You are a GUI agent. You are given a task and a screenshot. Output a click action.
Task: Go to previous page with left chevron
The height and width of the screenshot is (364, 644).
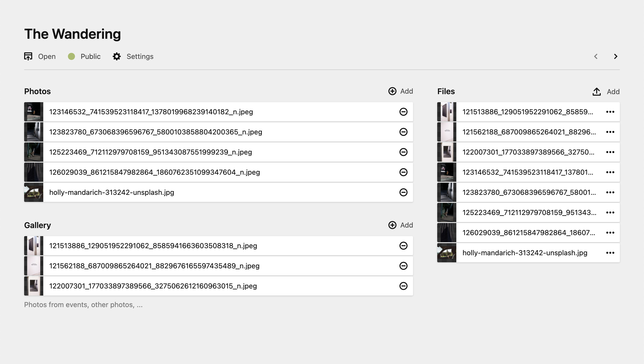tap(596, 56)
